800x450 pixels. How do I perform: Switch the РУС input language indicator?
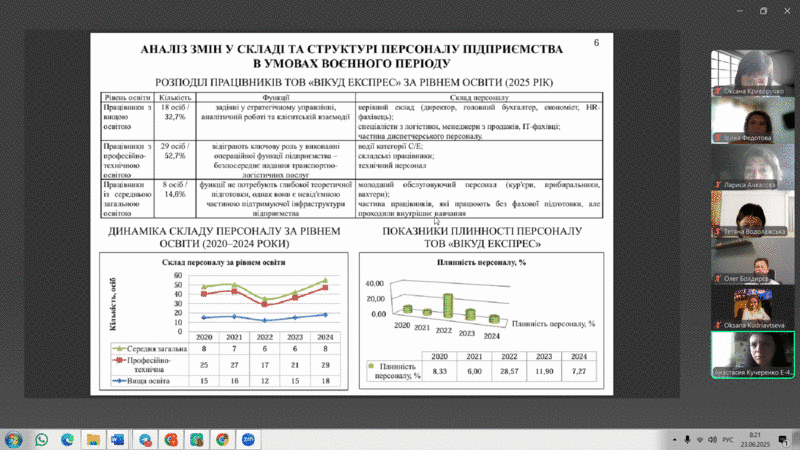point(728,439)
